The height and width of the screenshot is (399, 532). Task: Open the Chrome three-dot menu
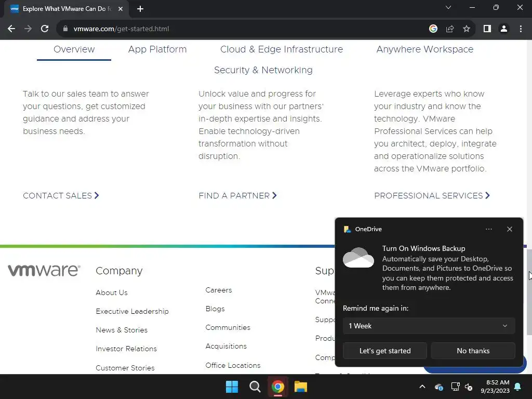521,29
